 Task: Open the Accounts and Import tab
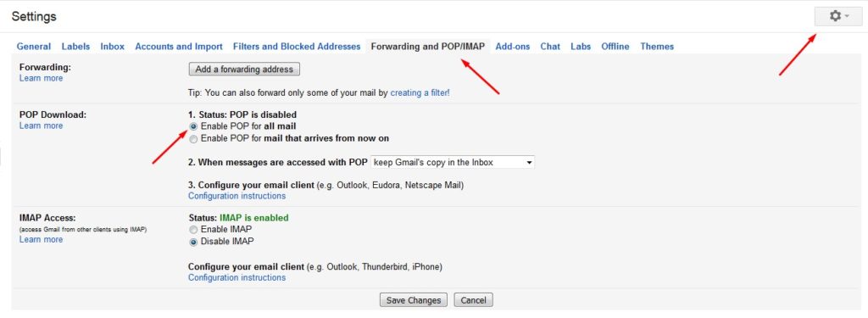coord(179,47)
